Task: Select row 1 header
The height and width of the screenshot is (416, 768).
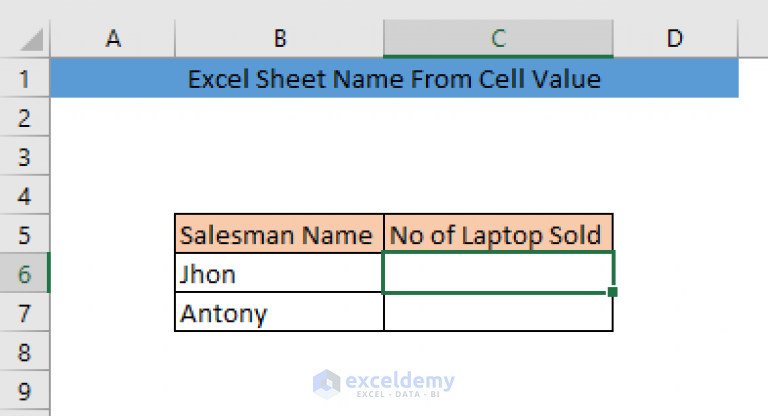Action: pos(24,79)
